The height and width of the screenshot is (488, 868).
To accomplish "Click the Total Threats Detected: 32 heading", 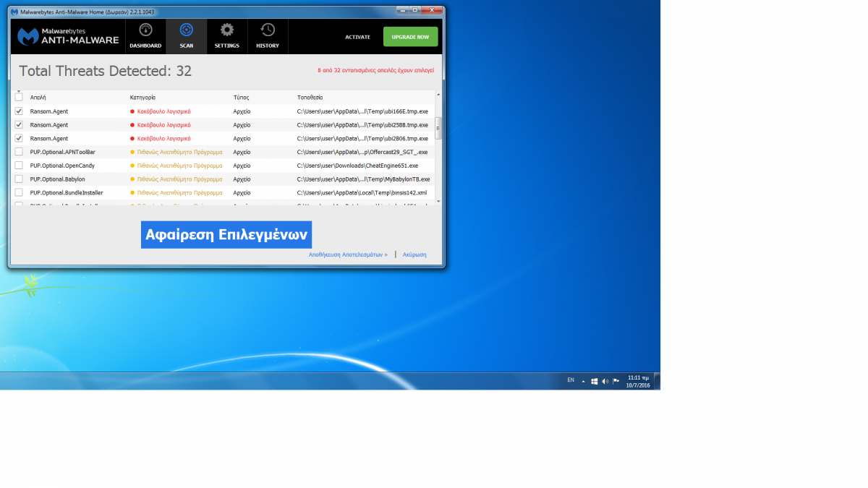I will pyautogui.click(x=105, y=71).
